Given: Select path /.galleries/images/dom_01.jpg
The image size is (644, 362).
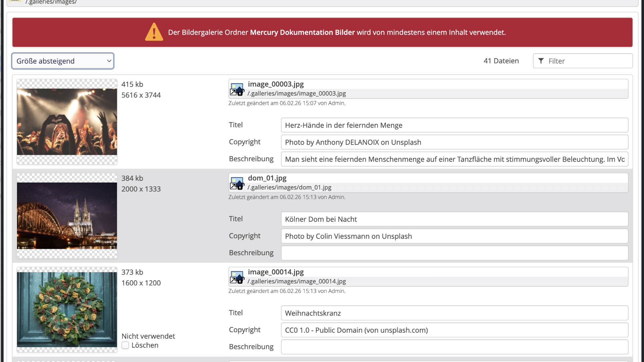Looking at the screenshot, I should (x=289, y=187).
